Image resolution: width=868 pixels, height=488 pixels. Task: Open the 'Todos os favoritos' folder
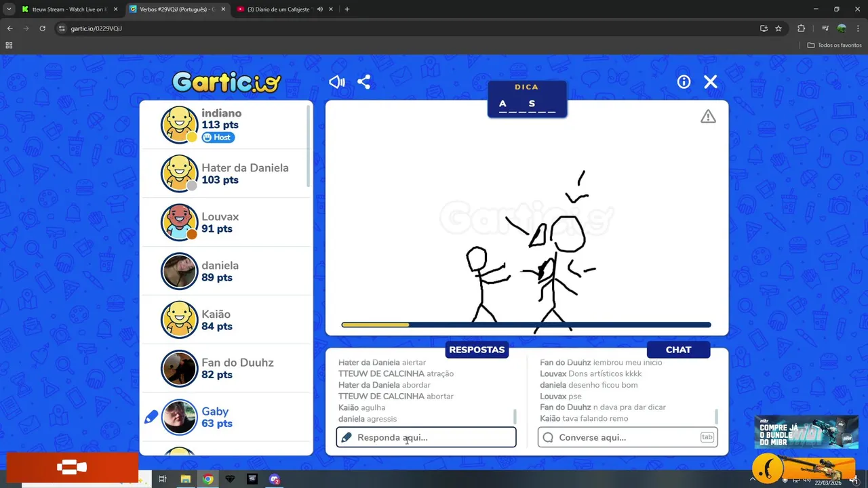[x=835, y=45]
